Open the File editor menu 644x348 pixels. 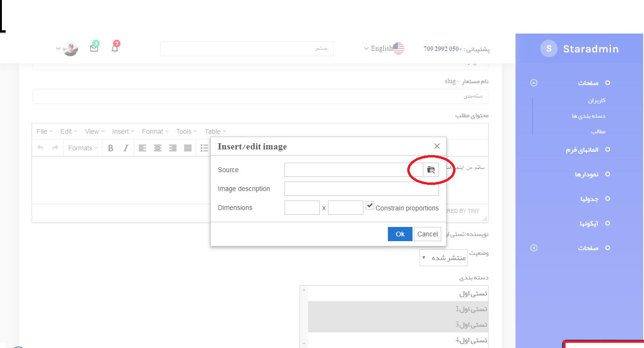(44, 131)
